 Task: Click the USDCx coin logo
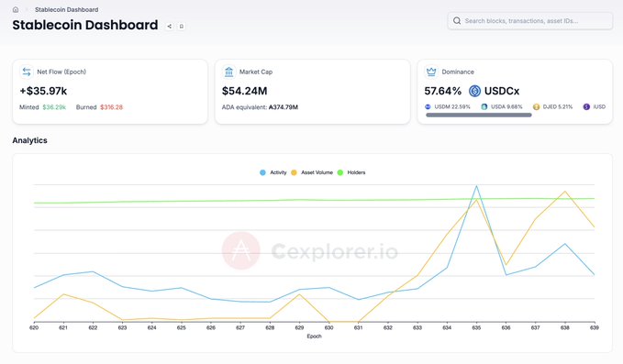pyautogui.click(x=474, y=91)
